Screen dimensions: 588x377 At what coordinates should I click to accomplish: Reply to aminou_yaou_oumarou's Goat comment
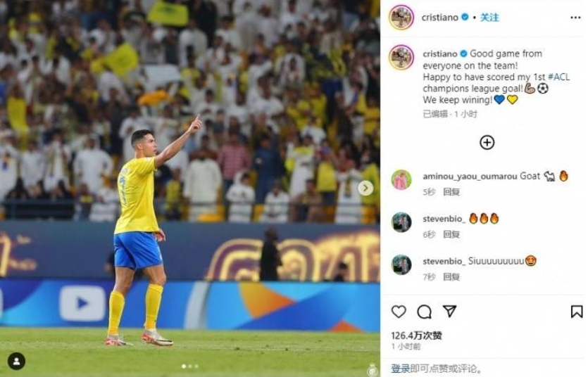451,192
